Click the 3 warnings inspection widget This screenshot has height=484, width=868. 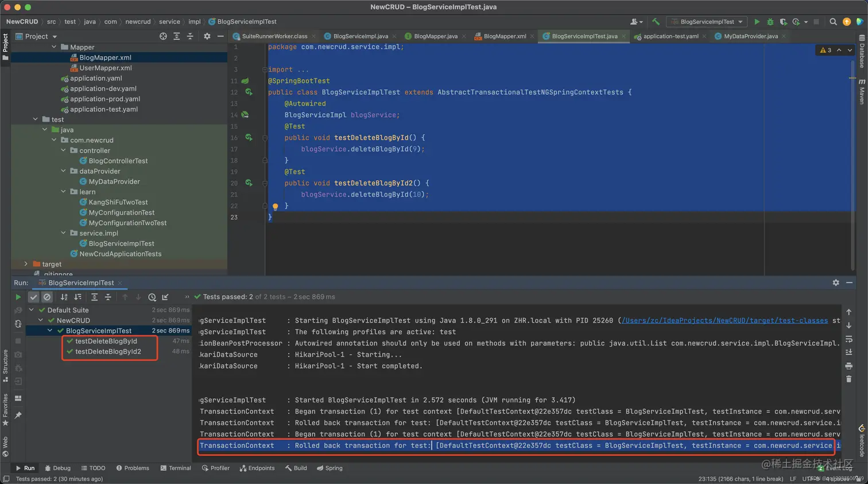(x=826, y=51)
